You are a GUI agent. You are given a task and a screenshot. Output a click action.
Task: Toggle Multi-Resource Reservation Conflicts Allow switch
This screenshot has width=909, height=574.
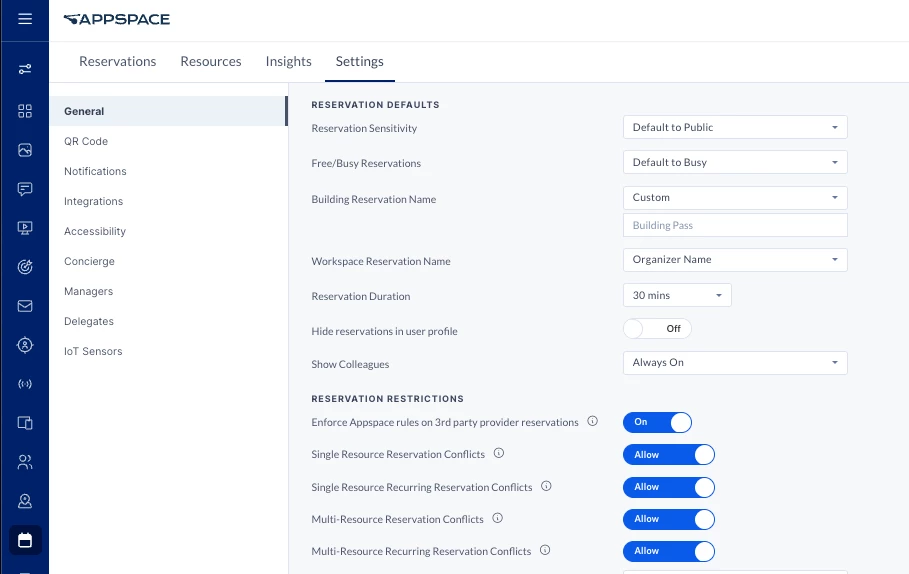point(669,519)
